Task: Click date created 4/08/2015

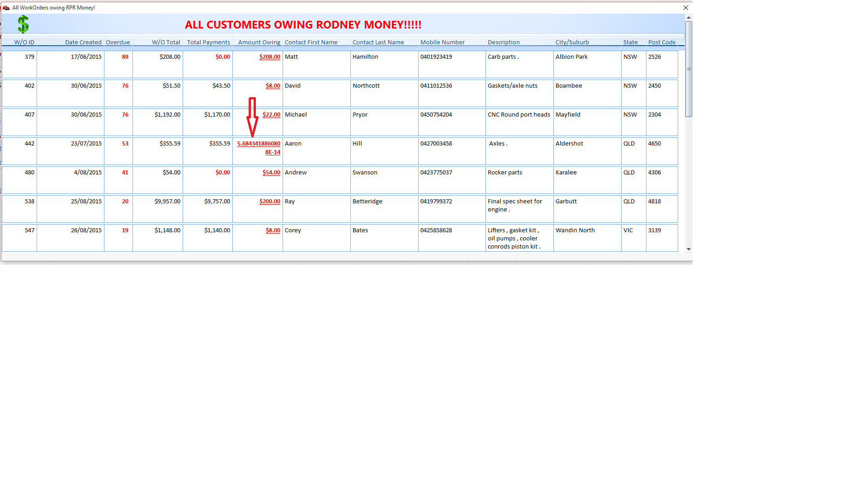Action: click(88, 173)
